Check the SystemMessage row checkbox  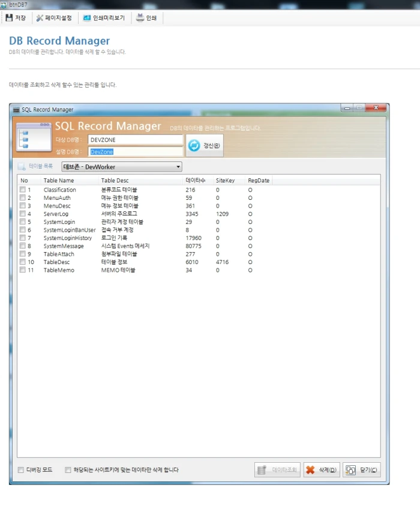(22, 245)
